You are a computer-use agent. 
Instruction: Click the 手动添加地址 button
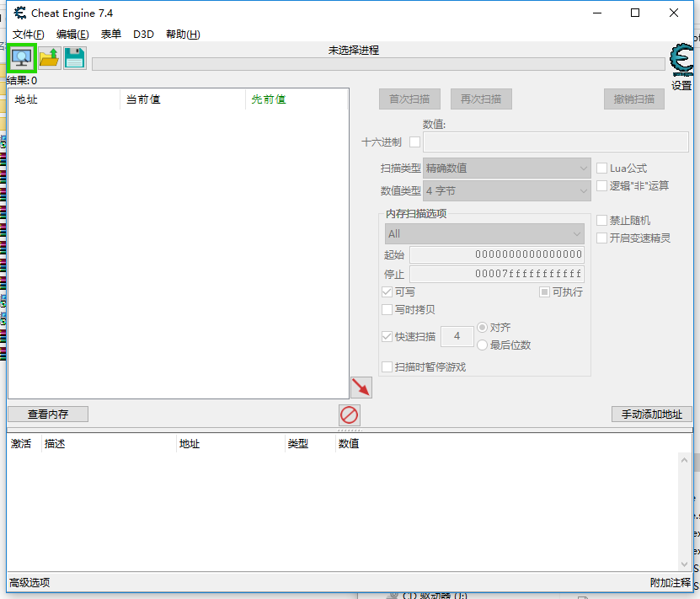click(x=652, y=414)
